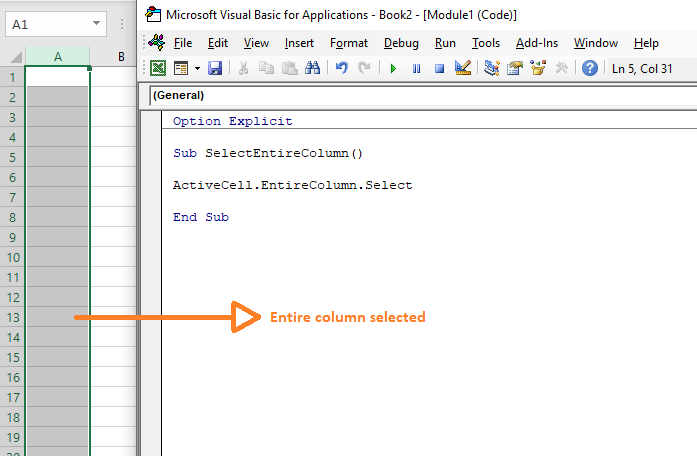Select column B header

pyautogui.click(x=120, y=57)
